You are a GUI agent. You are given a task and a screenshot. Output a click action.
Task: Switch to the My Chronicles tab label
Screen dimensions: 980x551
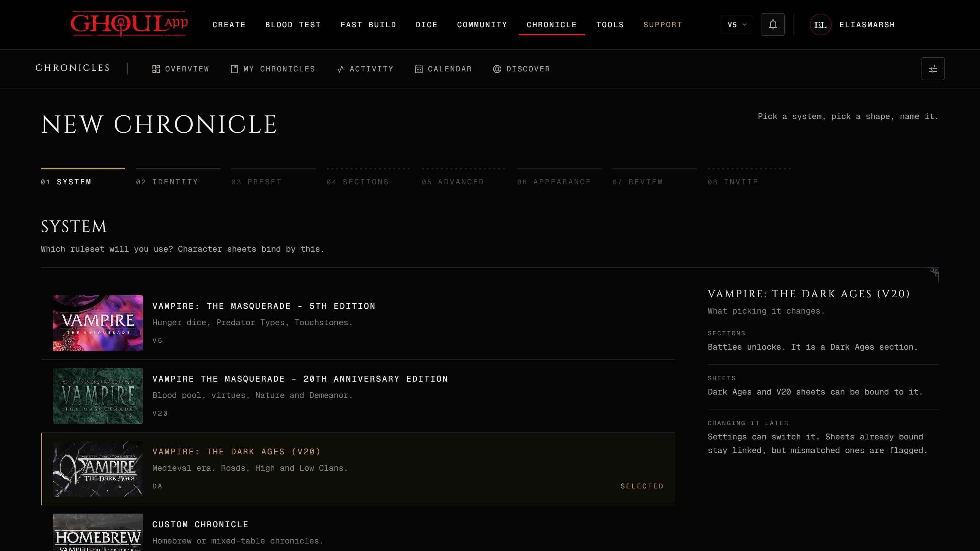279,69
